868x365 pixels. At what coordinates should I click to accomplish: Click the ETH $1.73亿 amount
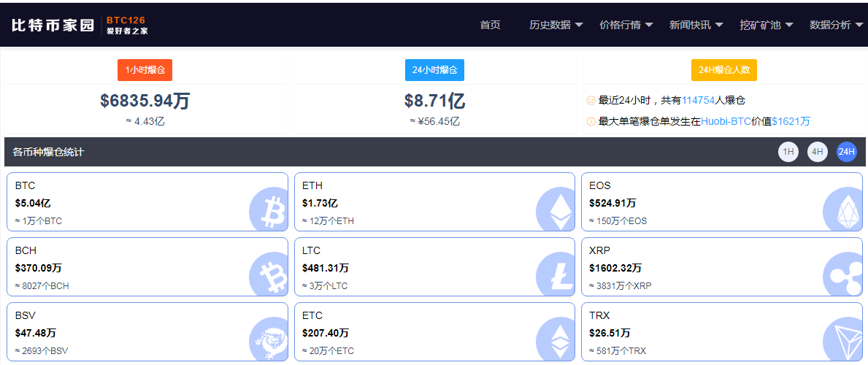pyautogui.click(x=320, y=203)
